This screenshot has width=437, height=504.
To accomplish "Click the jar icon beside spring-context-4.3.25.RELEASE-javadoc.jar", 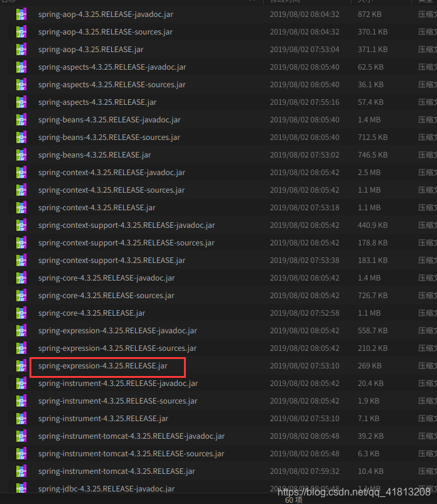I will 21,173.
